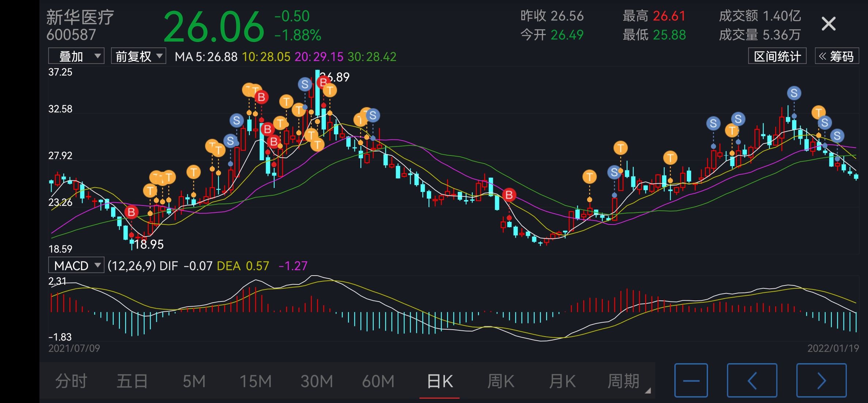Click the B marker on the November decline
The height and width of the screenshot is (403, 868).
coord(509,195)
